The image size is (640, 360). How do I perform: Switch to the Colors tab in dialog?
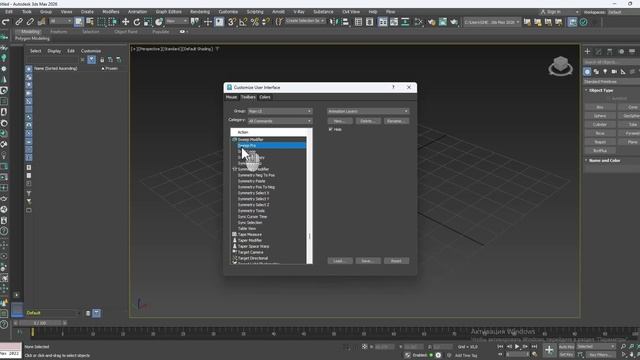pyautogui.click(x=265, y=97)
